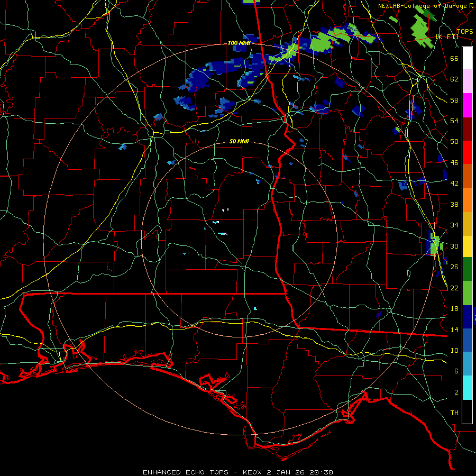Click the white swatch in the tops legend
Image resolution: width=476 pixels, height=476 pixels.
(467, 58)
